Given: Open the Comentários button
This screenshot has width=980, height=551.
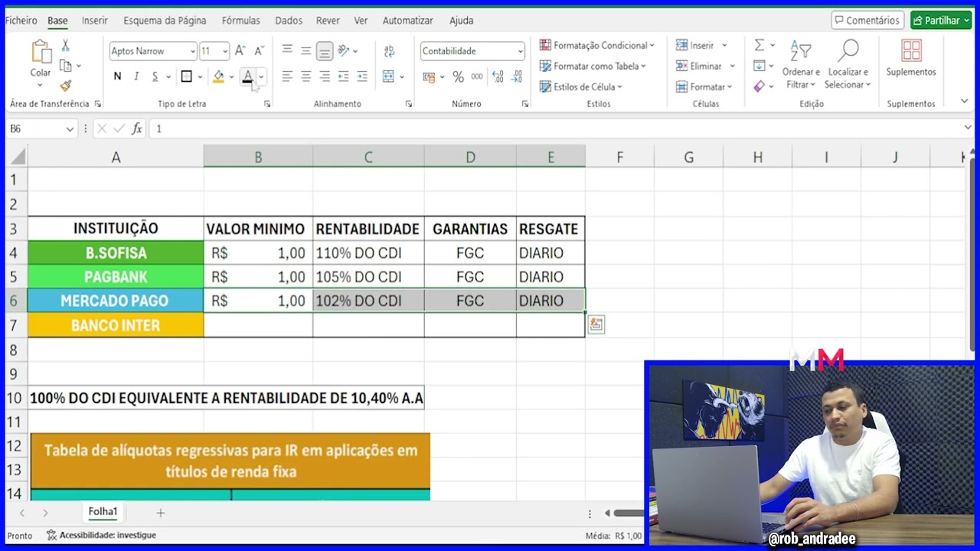Looking at the screenshot, I should [x=867, y=21].
